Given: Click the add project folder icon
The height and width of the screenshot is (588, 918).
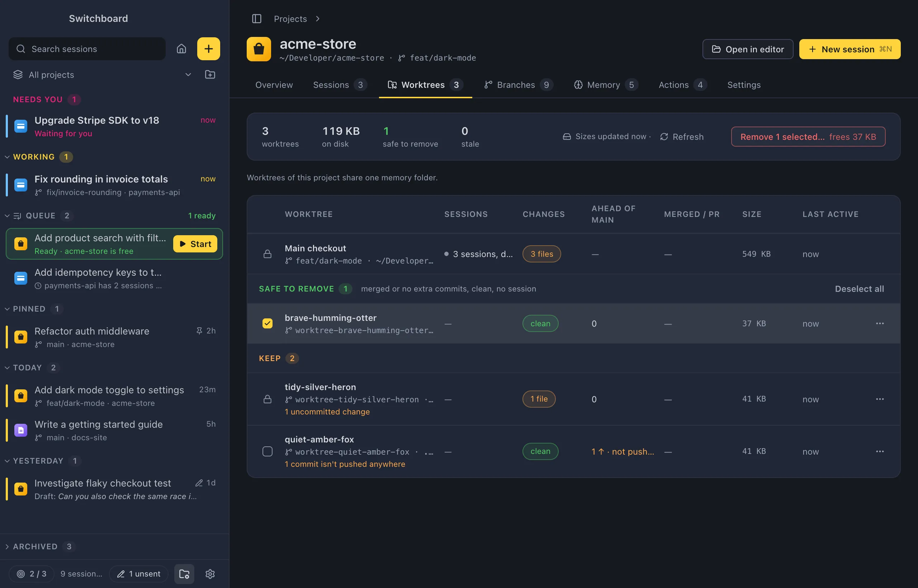Looking at the screenshot, I should [210, 75].
